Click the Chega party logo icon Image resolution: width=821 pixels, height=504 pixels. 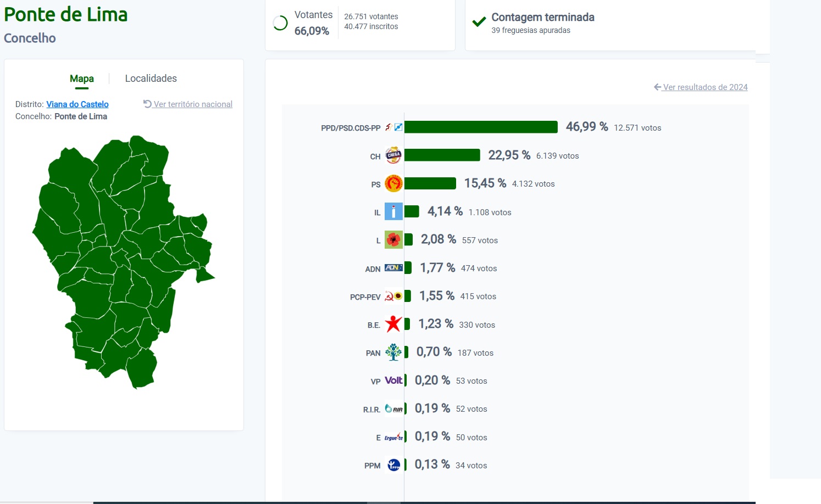click(x=393, y=155)
